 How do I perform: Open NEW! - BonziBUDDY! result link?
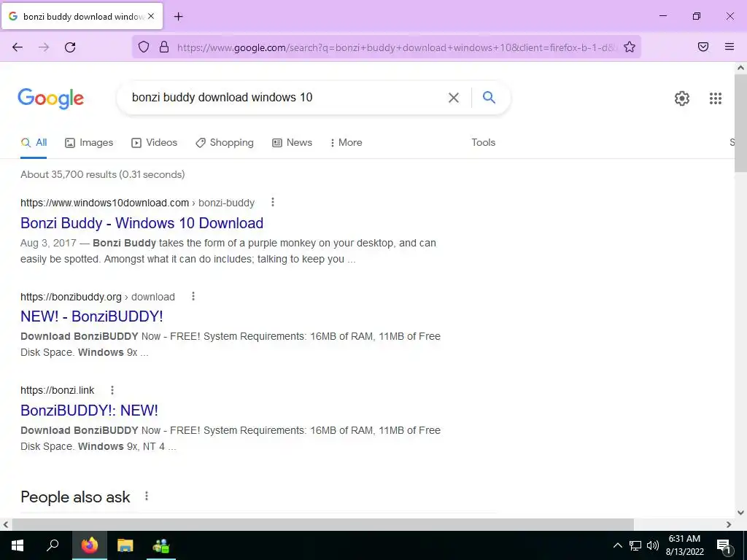[x=91, y=316]
